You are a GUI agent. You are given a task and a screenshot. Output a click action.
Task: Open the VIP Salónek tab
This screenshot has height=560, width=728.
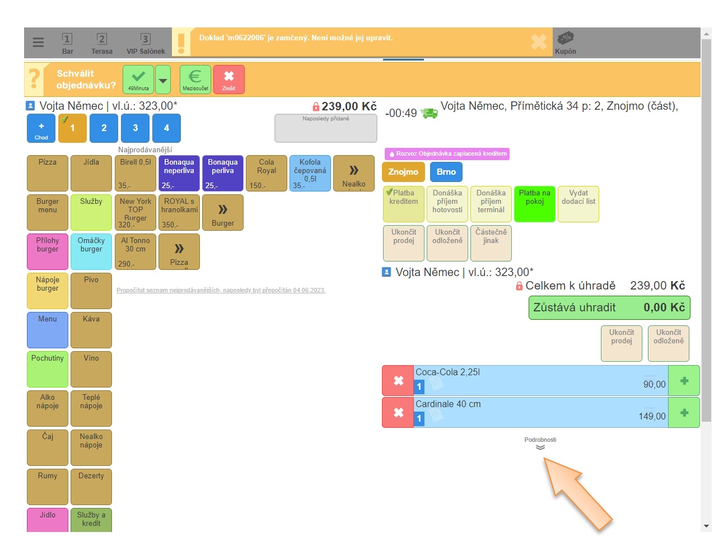tap(146, 43)
